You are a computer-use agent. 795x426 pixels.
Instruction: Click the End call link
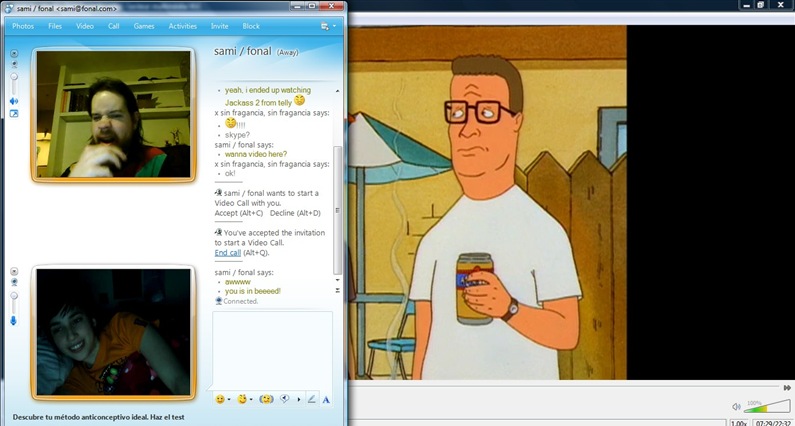[x=228, y=253]
